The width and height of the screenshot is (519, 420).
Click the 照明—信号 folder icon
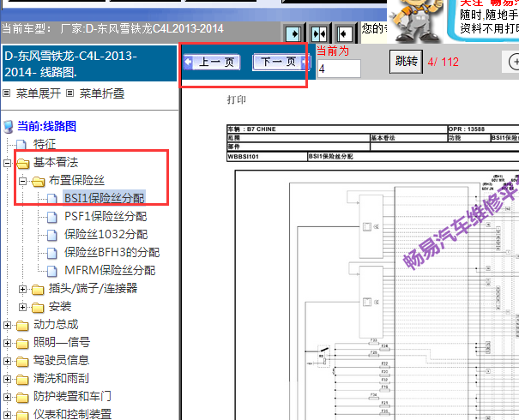click(22, 344)
